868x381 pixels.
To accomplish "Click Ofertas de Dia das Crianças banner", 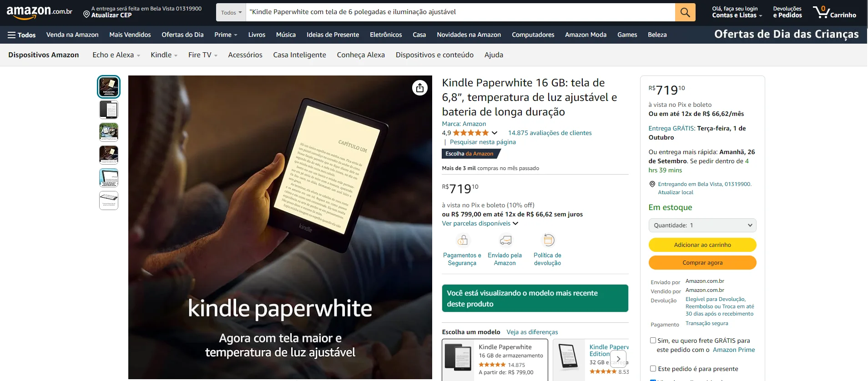I will click(x=787, y=34).
